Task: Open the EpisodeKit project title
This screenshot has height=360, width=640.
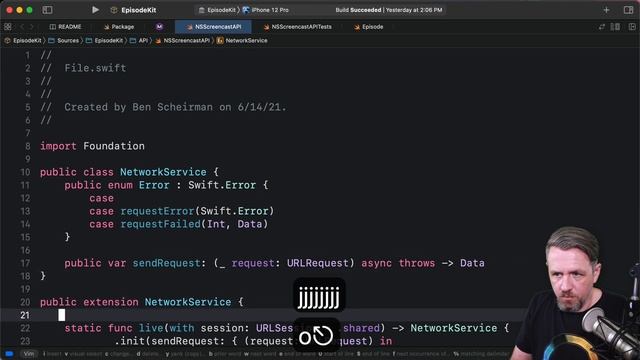Action: tap(138, 10)
